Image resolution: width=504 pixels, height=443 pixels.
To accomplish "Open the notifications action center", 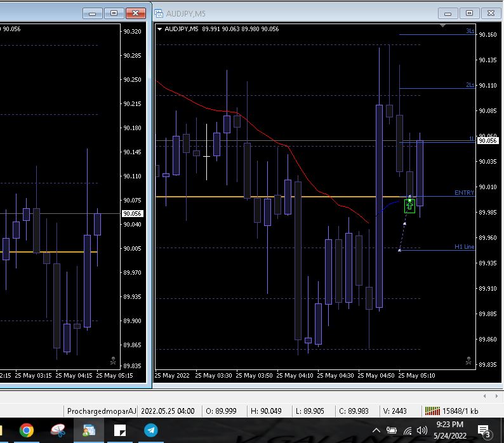I will 484,431.
